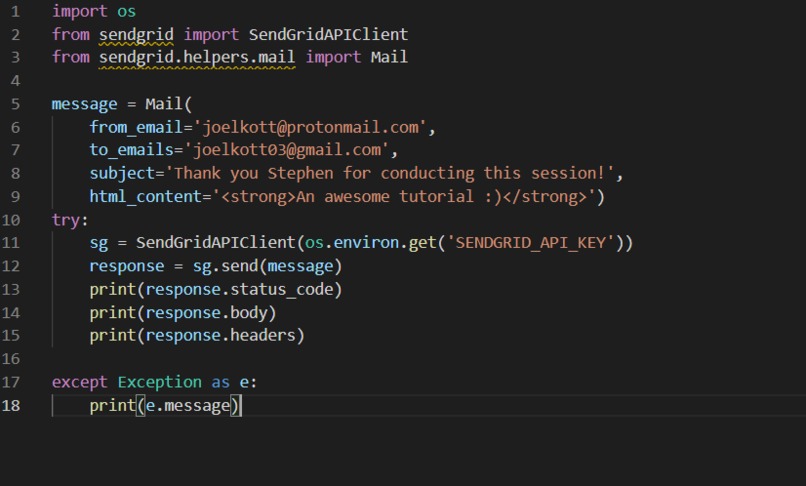
Task: Click 'response.status_code' on line 13
Action: [x=240, y=290]
